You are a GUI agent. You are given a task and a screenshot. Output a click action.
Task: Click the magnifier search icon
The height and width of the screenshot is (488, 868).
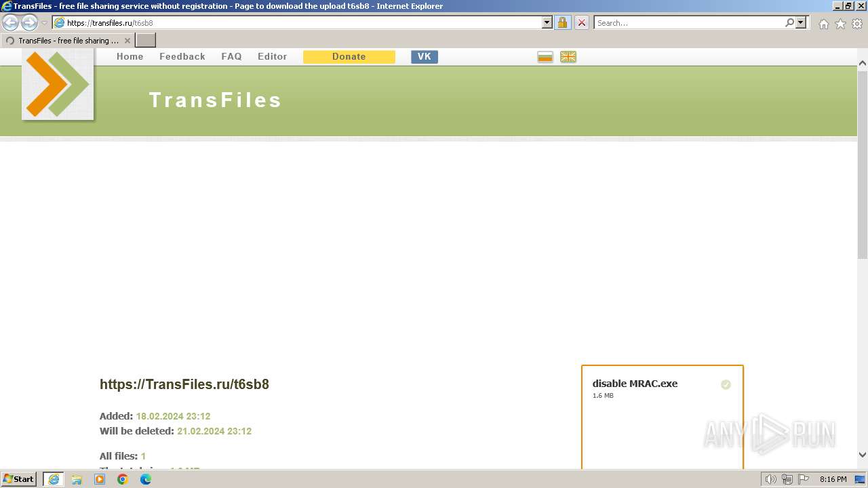(789, 22)
